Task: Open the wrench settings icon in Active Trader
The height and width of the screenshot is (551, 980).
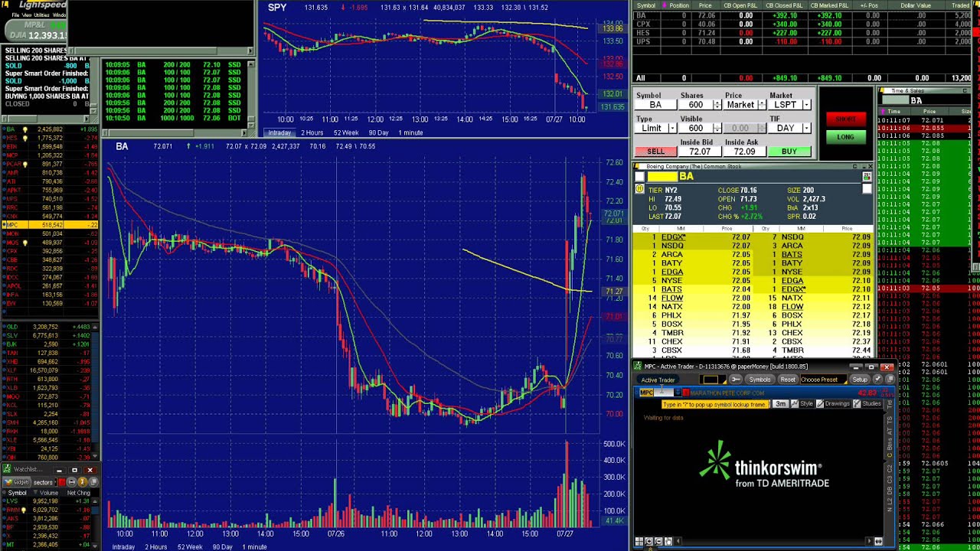Action: click(736, 380)
